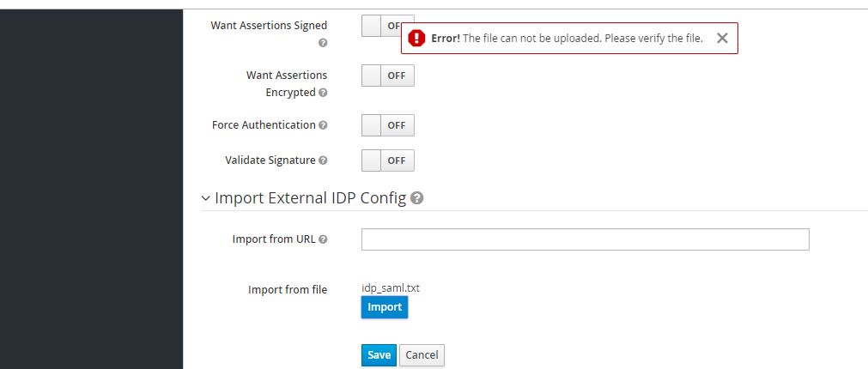Collapse Import External IDP Config section
868x369 pixels.
(205, 198)
